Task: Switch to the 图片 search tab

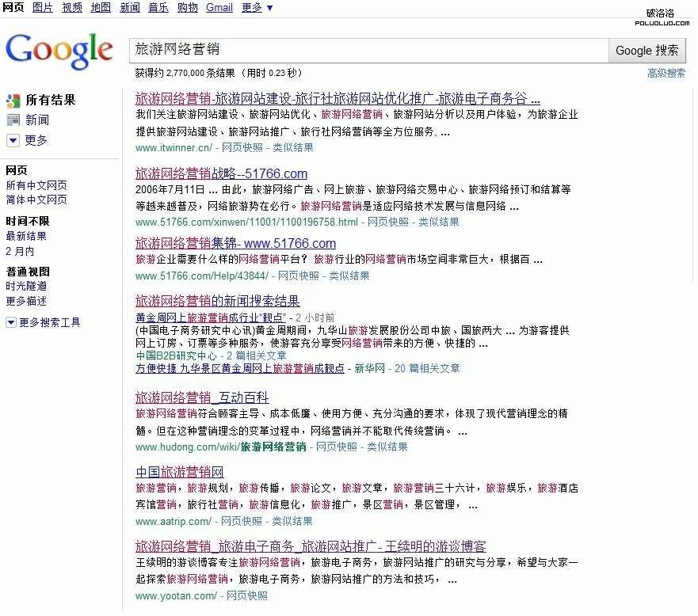Action: [x=42, y=8]
